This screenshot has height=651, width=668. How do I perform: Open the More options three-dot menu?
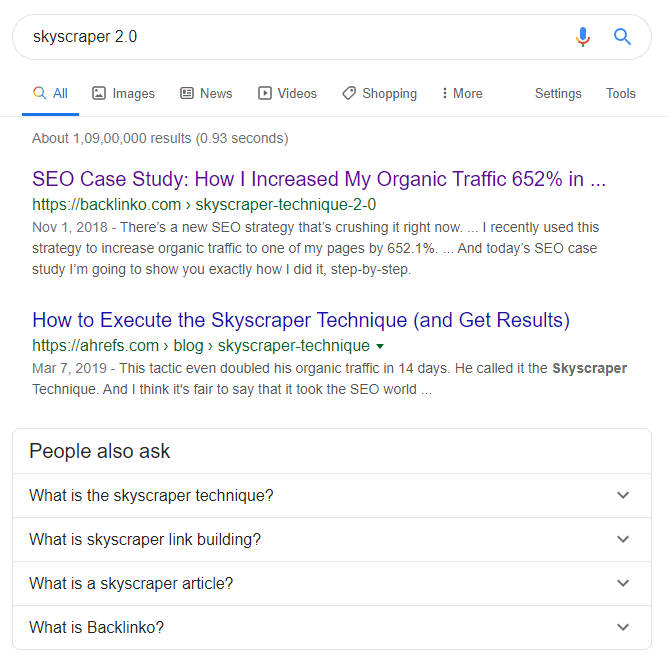click(445, 93)
